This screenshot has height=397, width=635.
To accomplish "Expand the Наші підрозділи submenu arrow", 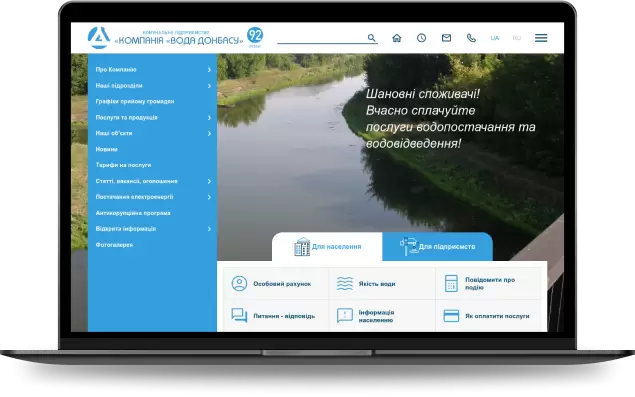I will pos(209,86).
